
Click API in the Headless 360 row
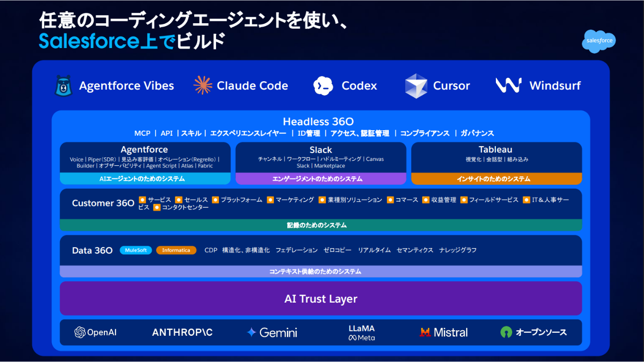point(166,133)
